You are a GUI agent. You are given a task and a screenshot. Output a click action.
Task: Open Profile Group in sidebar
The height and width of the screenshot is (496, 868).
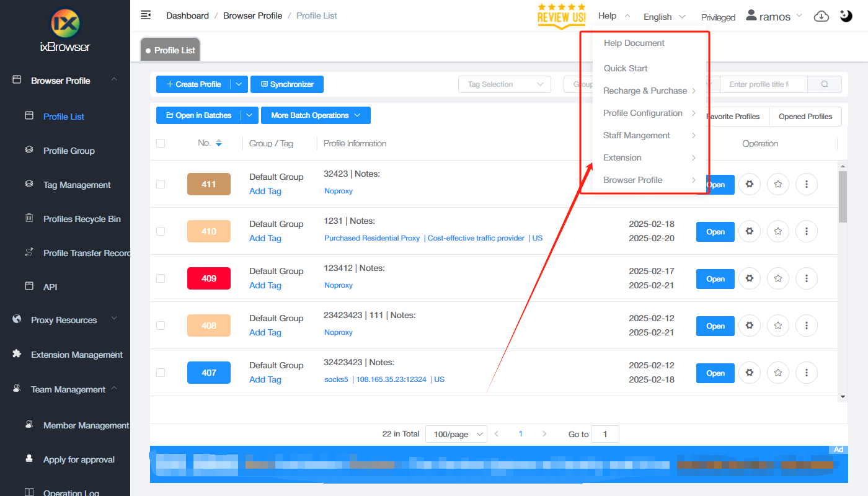tap(69, 151)
